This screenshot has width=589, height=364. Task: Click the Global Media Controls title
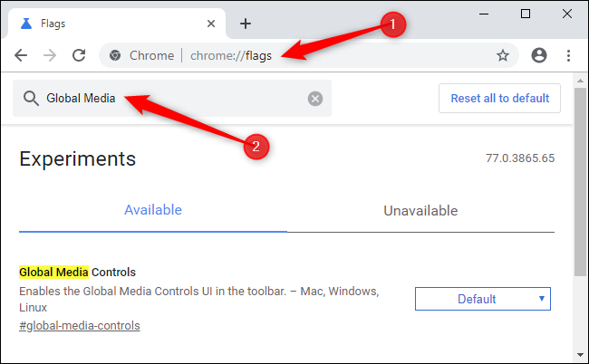[77, 272]
